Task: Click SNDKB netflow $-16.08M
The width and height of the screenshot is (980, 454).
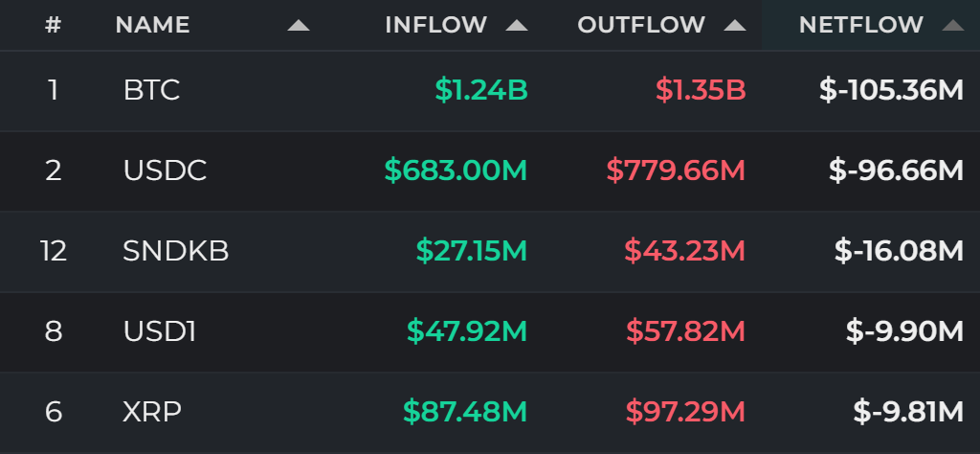Action: [900, 251]
